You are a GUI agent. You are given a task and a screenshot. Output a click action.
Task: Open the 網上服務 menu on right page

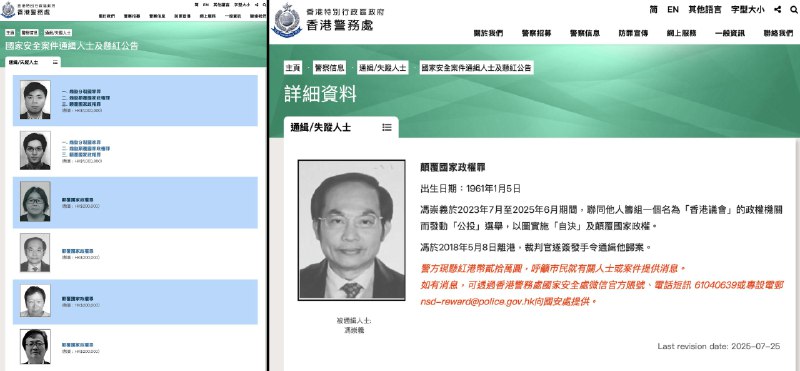(x=682, y=33)
